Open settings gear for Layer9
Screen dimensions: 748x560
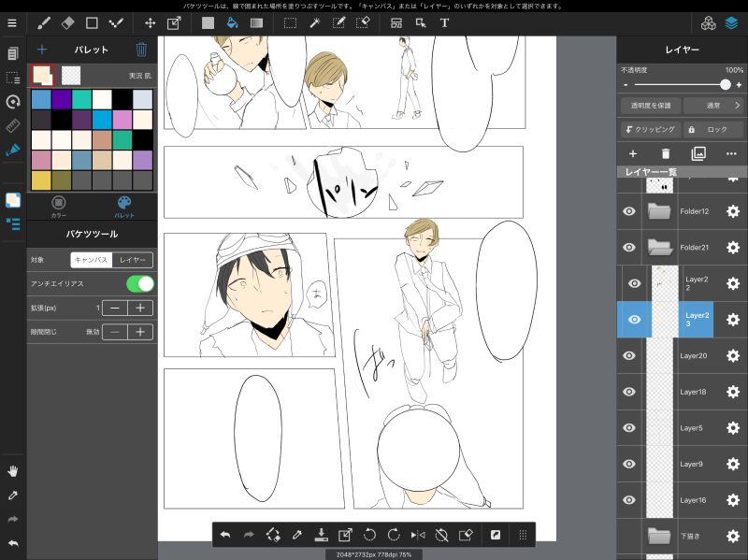pos(733,464)
